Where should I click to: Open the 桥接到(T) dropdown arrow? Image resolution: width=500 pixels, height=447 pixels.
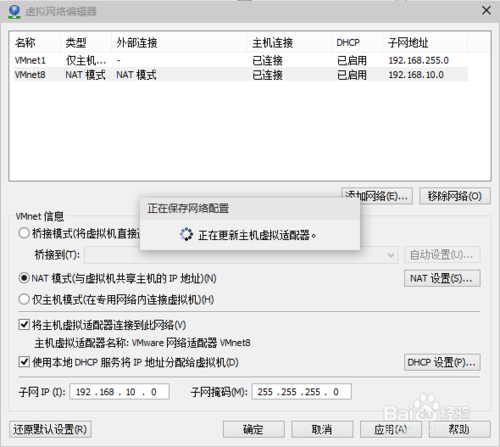(391, 255)
